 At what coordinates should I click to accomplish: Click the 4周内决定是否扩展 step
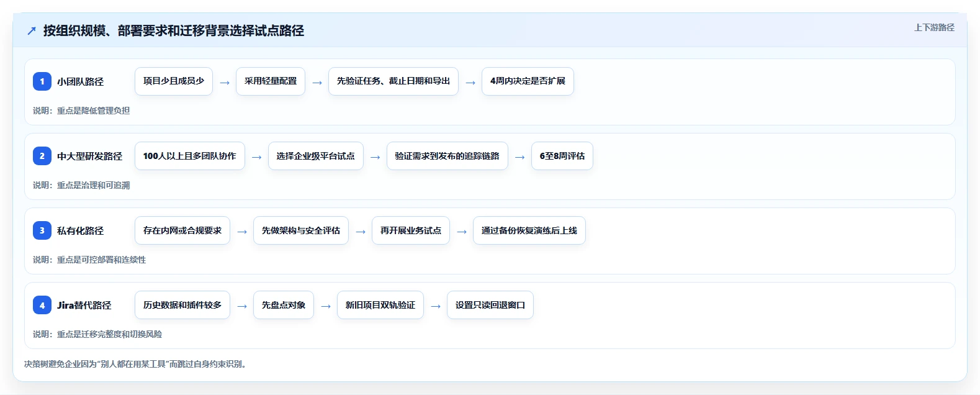(528, 81)
